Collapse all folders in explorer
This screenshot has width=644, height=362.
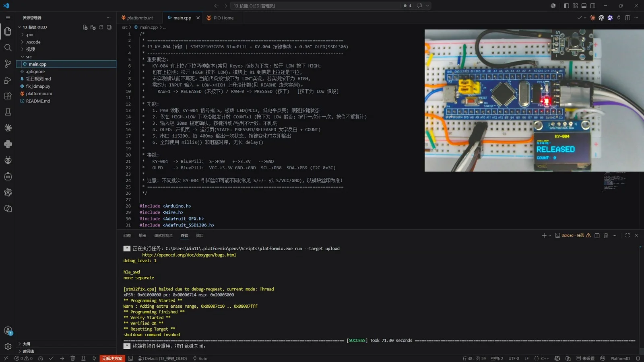tap(109, 27)
